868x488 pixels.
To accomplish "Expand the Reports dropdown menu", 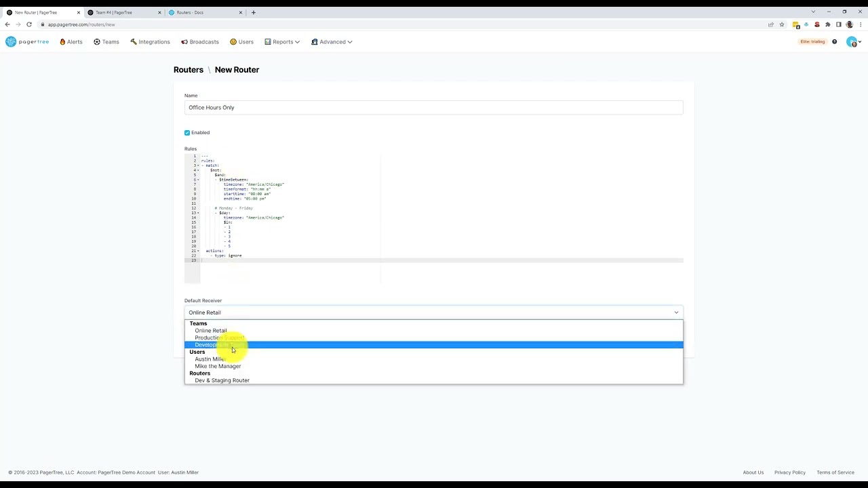I will point(282,42).
